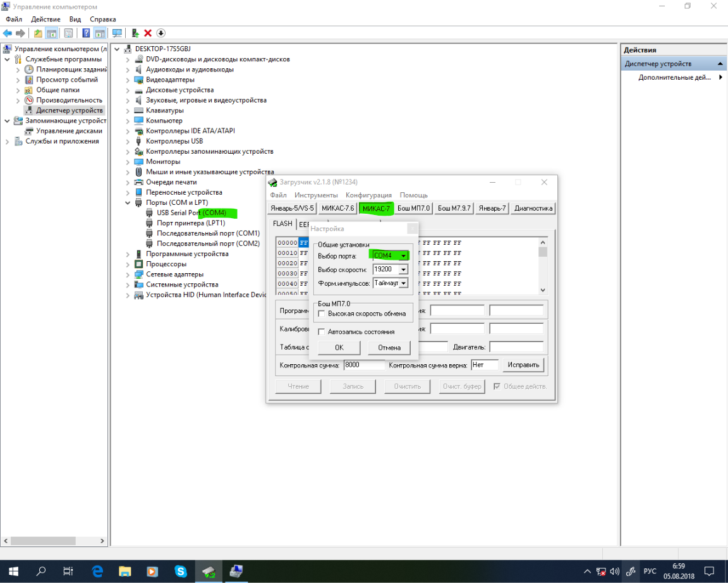Switch to the МИКАС-7.6 tab
Screen dimensions: 728x583
(x=337, y=208)
